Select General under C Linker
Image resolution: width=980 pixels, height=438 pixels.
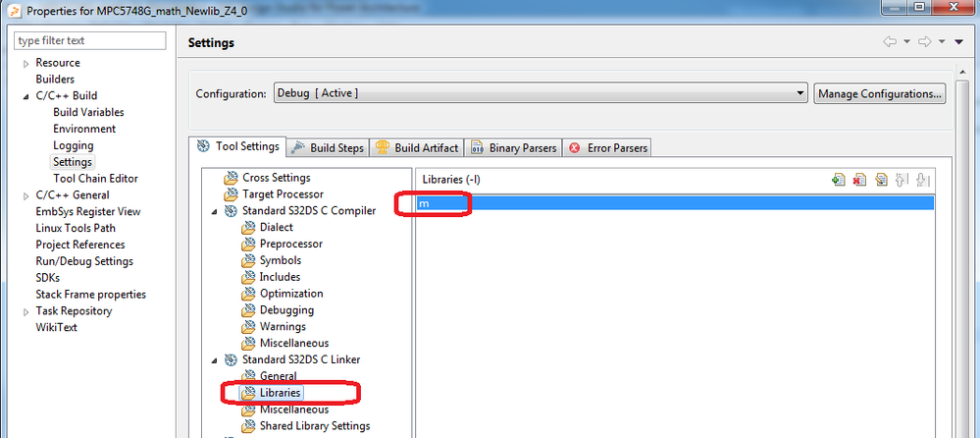pos(279,376)
